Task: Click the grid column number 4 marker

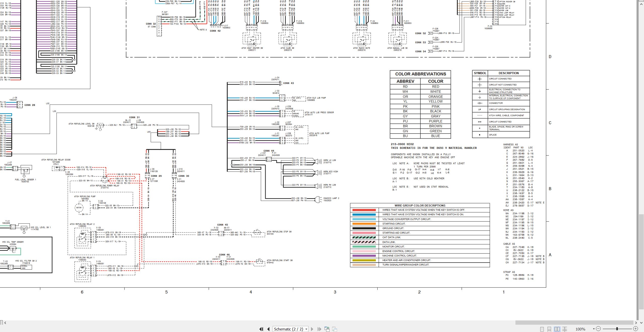Action: click(251, 292)
